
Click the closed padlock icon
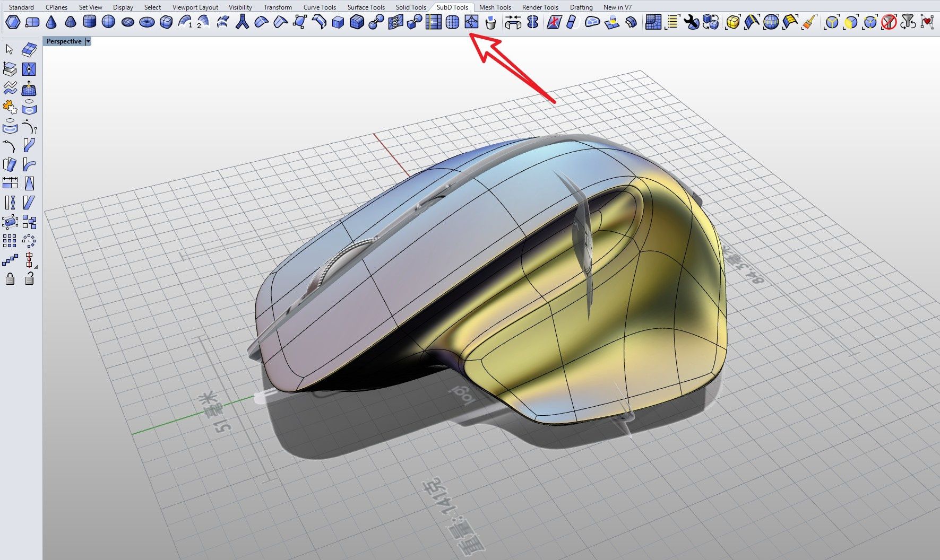click(x=10, y=278)
